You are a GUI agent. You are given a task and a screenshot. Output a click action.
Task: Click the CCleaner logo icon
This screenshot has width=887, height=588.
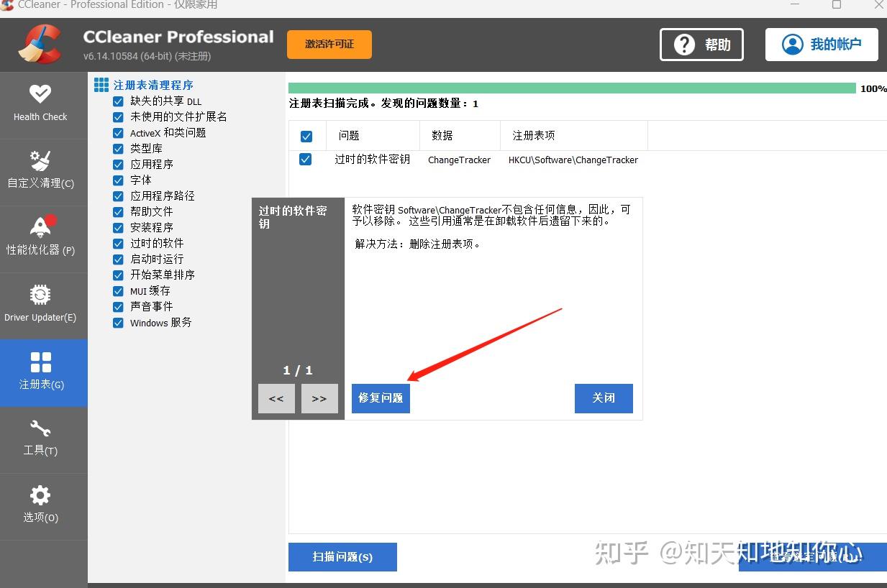pos(41,45)
